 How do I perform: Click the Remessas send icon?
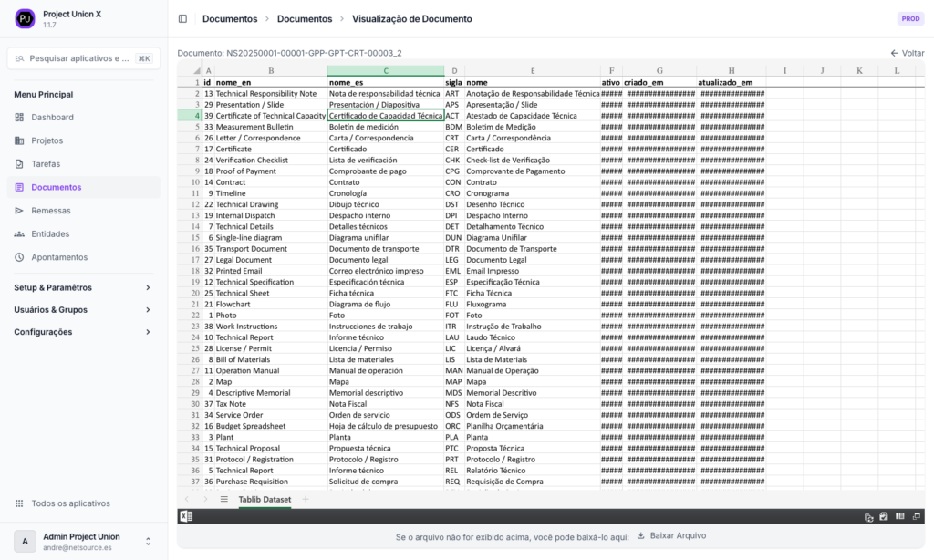coord(19,211)
